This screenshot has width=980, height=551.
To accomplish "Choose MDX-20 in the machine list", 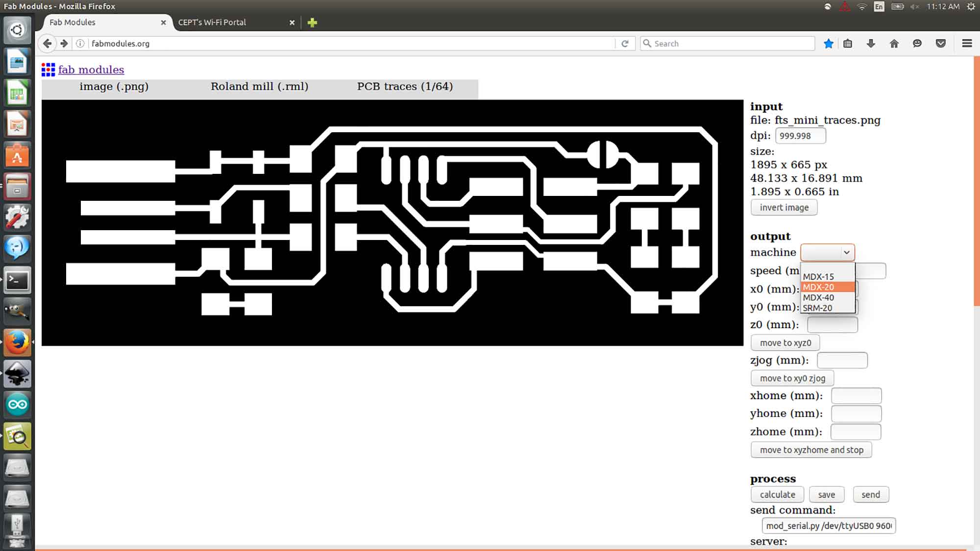I will tap(828, 287).
